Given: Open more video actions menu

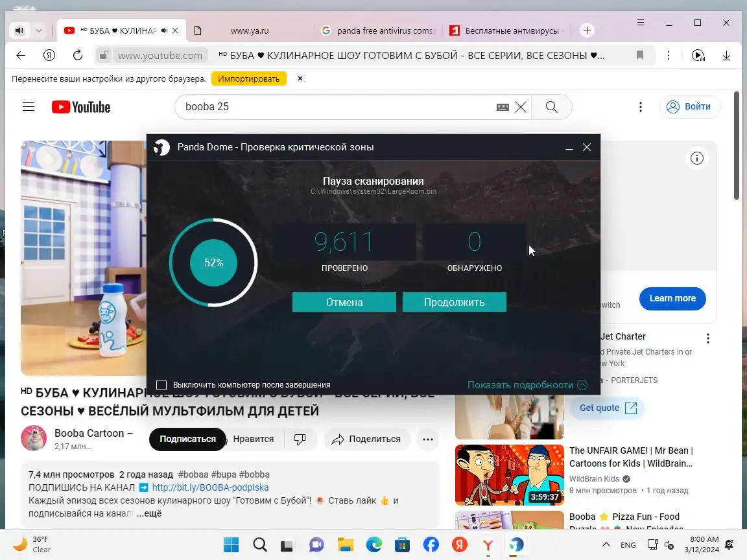Looking at the screenshot, I should click(428, 439).
